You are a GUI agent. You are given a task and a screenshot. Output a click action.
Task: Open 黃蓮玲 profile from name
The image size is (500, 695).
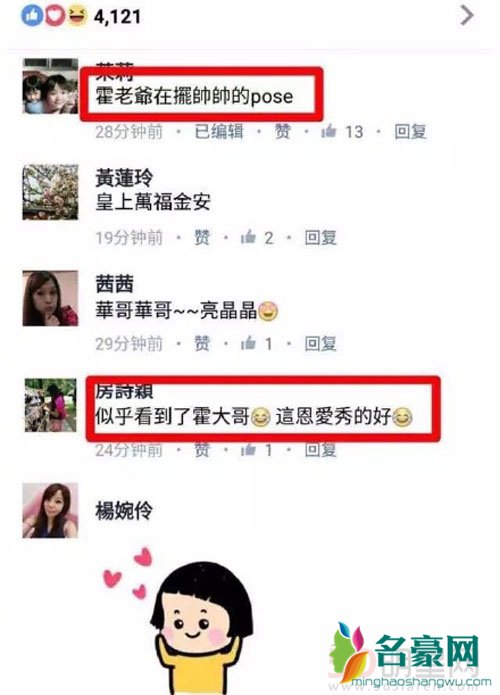coord(124,178)
